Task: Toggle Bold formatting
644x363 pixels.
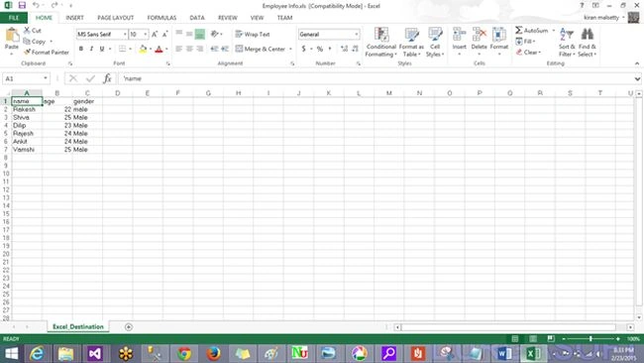Action: [81, 49]
